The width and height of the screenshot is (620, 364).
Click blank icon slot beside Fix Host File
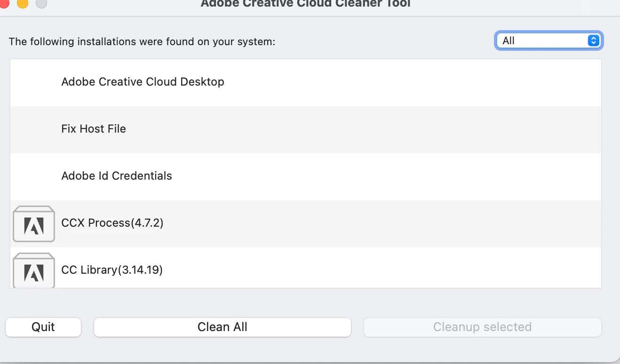[x=34, y=129]
